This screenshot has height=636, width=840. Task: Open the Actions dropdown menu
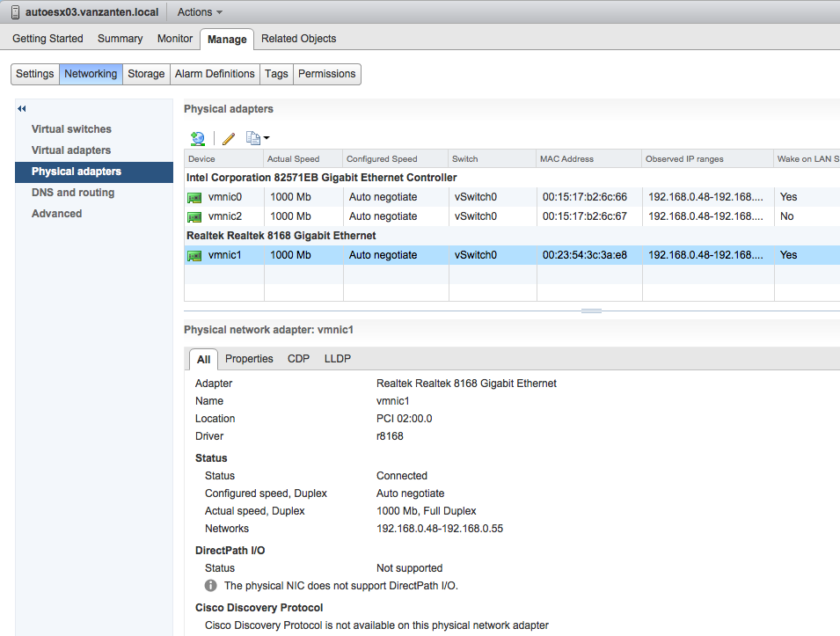[x=200, y=11]
